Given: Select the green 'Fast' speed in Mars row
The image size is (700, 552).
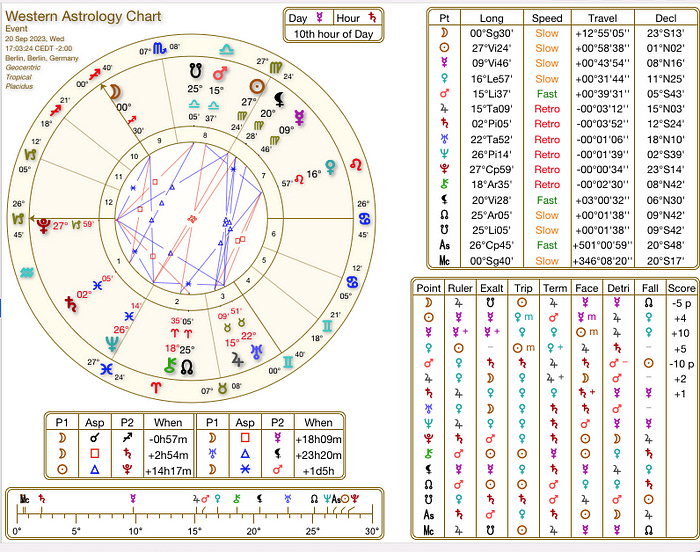Looking at the screenshot, I should click(547, 94).
